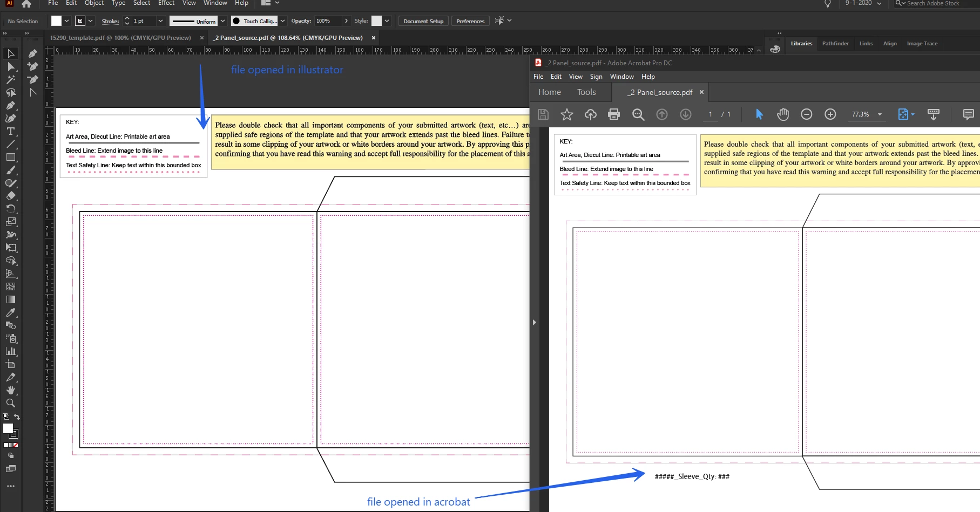Screen dimensions: 980x512
Task: Select the Lasso tool
Action: tap(11, 92)
